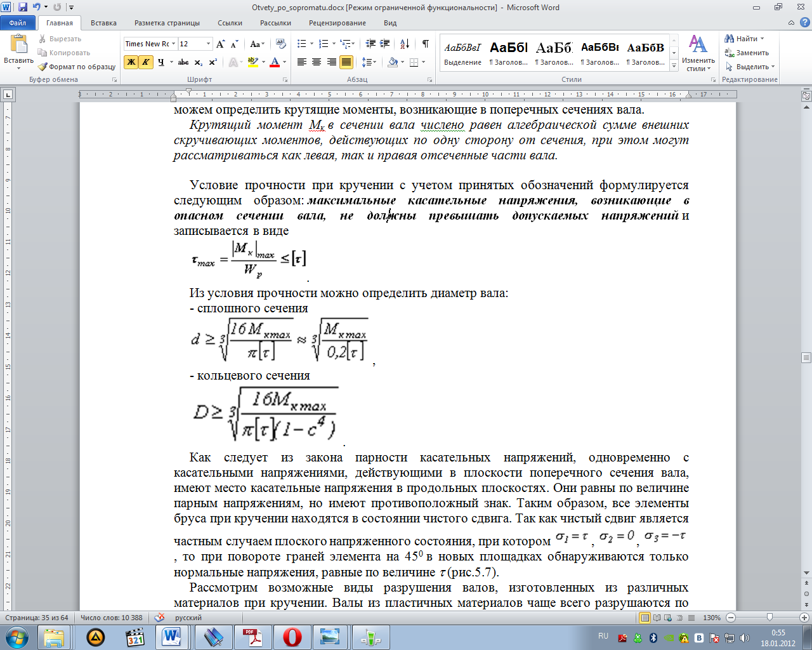Clear all formatting with eraser icon
The width and height of the screenshot is (812, 650).
281,44
